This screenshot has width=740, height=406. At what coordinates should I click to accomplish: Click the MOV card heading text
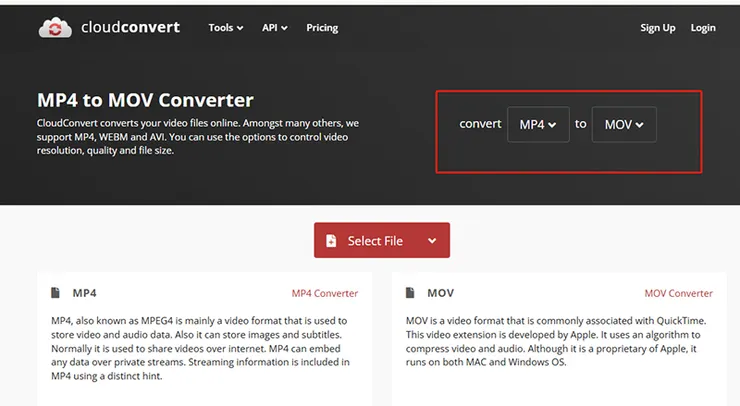click(440, 293)
